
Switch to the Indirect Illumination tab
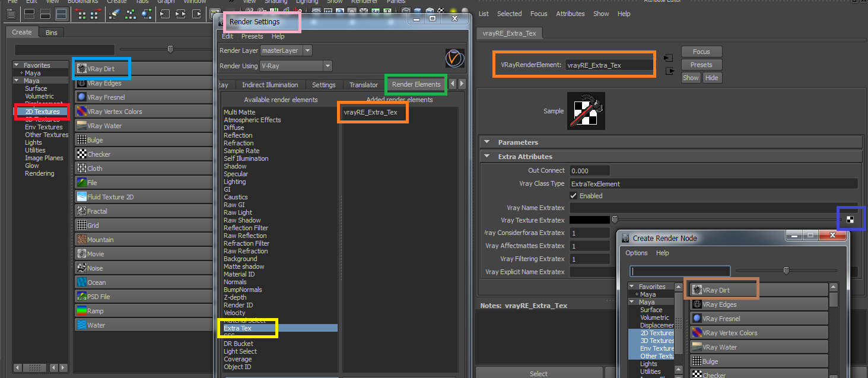[269, 85]
